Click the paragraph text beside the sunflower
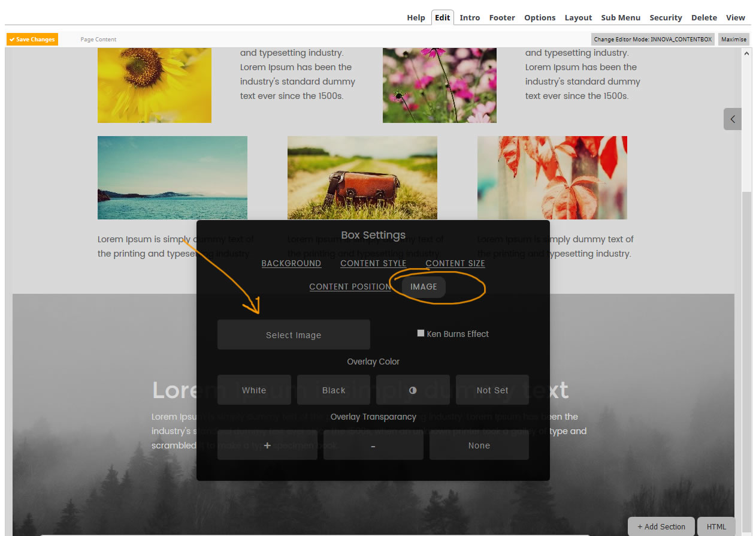This screenshot has height=536, width=756. (298, 74)
